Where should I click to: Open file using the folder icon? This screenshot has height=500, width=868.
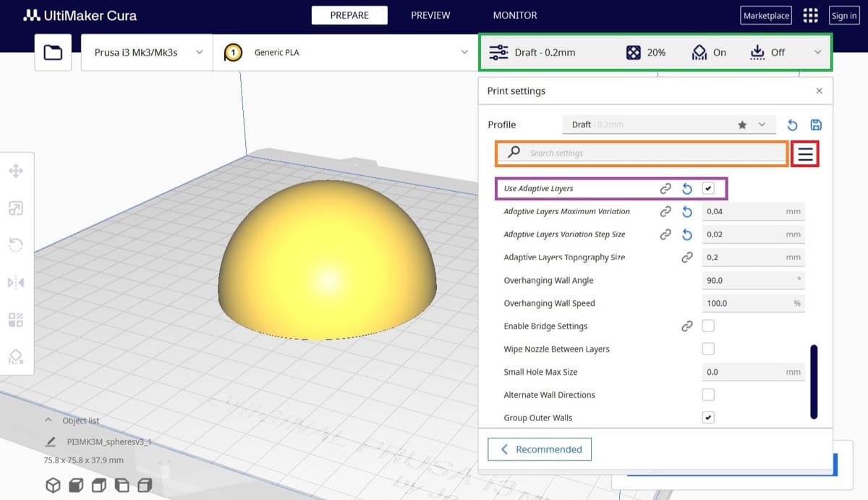click(x=53, y=52)
